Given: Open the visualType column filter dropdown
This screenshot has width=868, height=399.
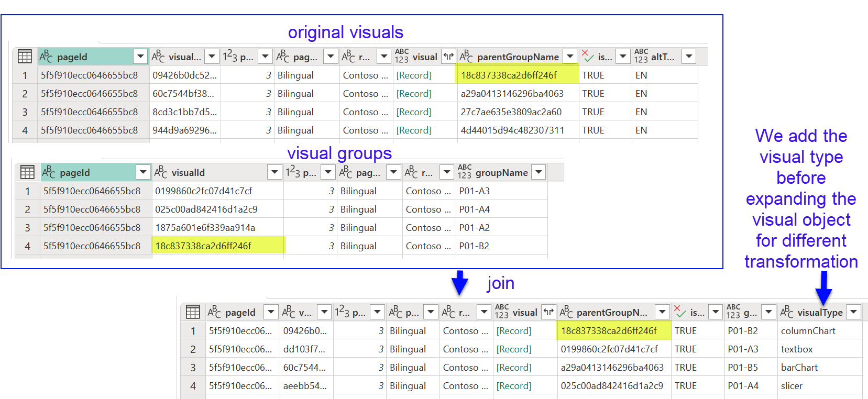Looking at the screenshot, I should click(x=854, y=312).
